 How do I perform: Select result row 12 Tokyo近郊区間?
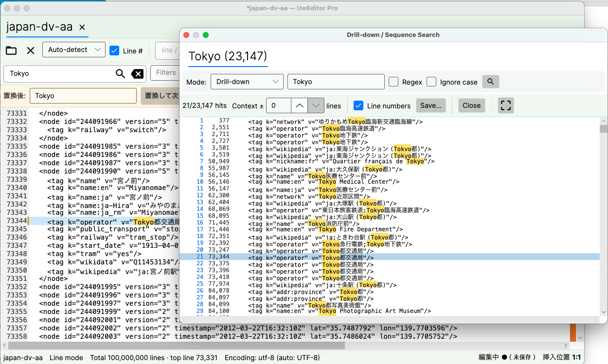point(390,195)
